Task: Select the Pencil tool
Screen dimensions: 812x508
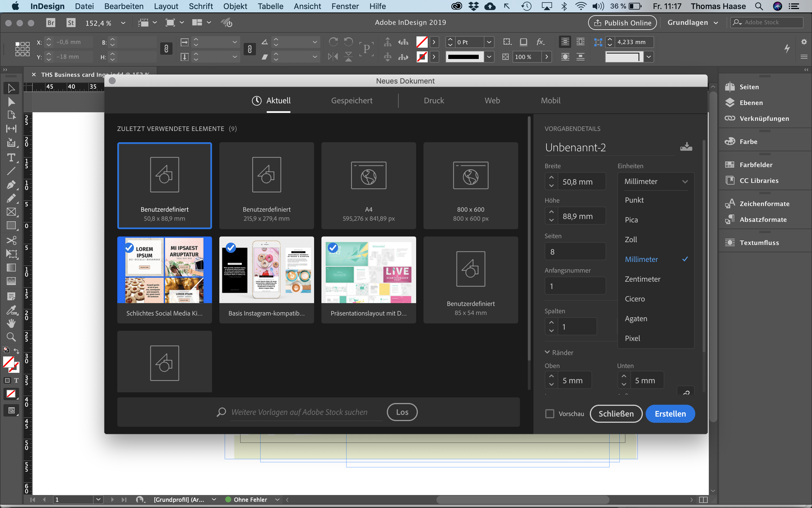Action: coord(11,198)
